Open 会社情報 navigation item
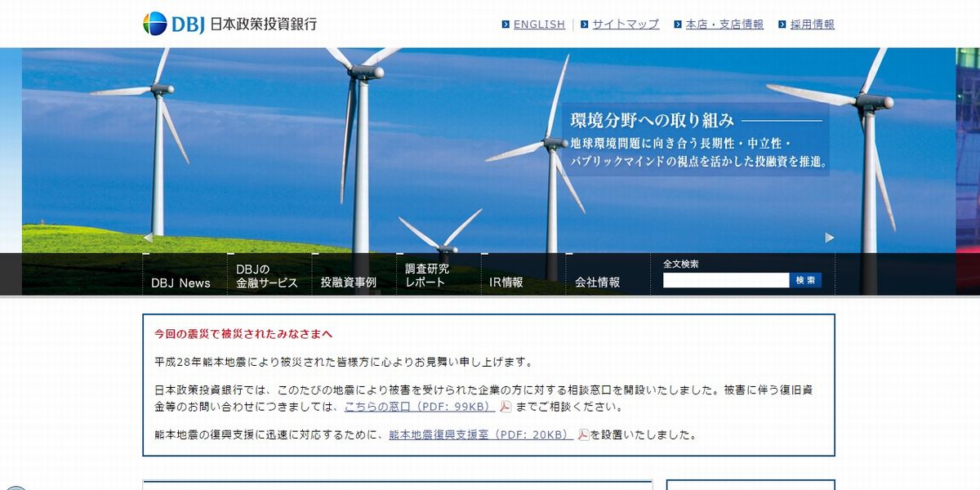Viewport: 980px width, 490px height. coord(597,283)
